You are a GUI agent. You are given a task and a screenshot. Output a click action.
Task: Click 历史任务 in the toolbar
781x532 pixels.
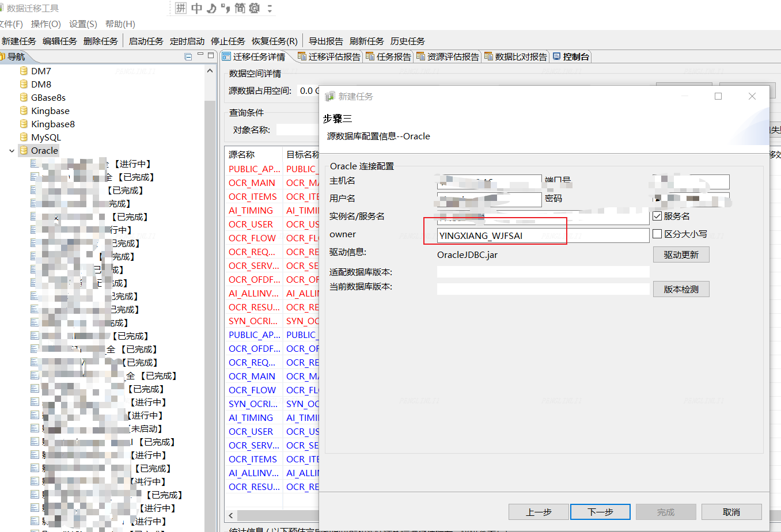pos(408,41)
